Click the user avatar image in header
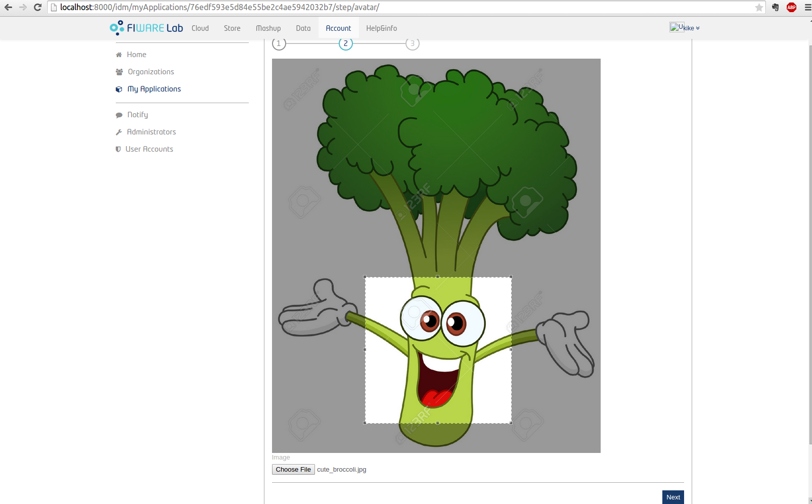This screenshot has width=812, height=504. 676,27
